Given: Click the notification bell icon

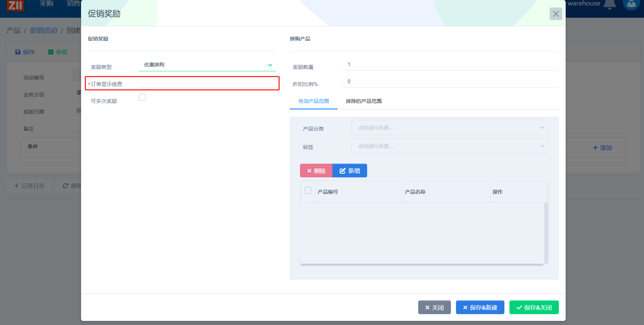Looking at the screenshot, I should click(x=610, y=4).
